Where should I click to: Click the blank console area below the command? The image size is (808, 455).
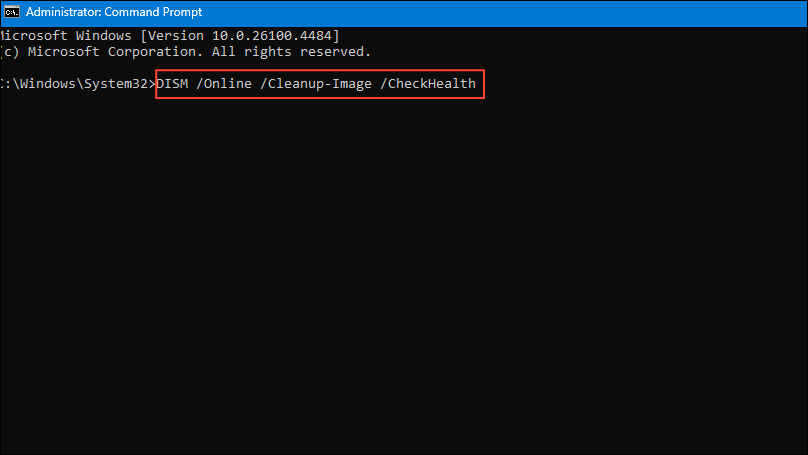400,280
